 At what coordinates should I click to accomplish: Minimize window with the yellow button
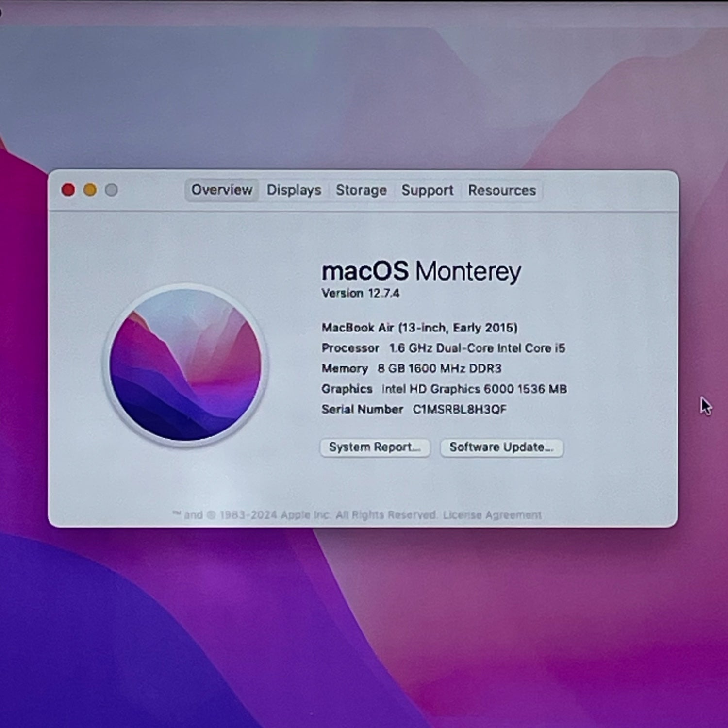[x=90, y=190]
